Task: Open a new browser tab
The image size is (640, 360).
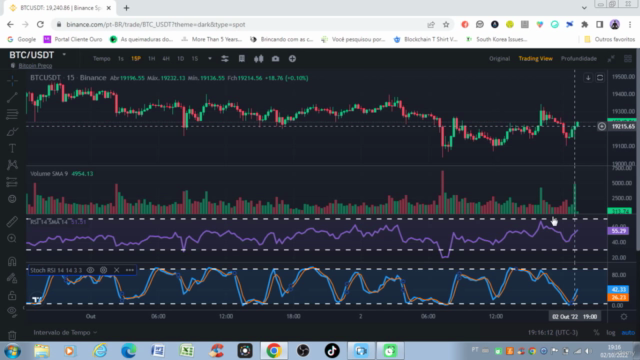Action: coord(126,8)
